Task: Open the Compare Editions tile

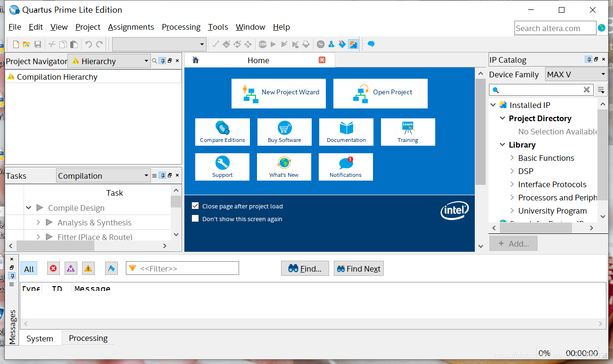Action: tap(223, 132)
